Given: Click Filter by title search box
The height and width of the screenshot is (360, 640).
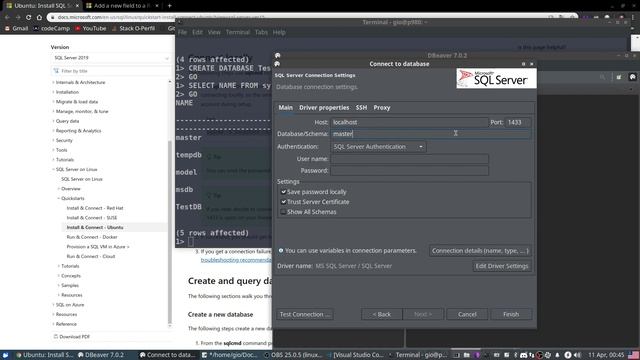Looking at the screenshot, I should click(111, 71).
